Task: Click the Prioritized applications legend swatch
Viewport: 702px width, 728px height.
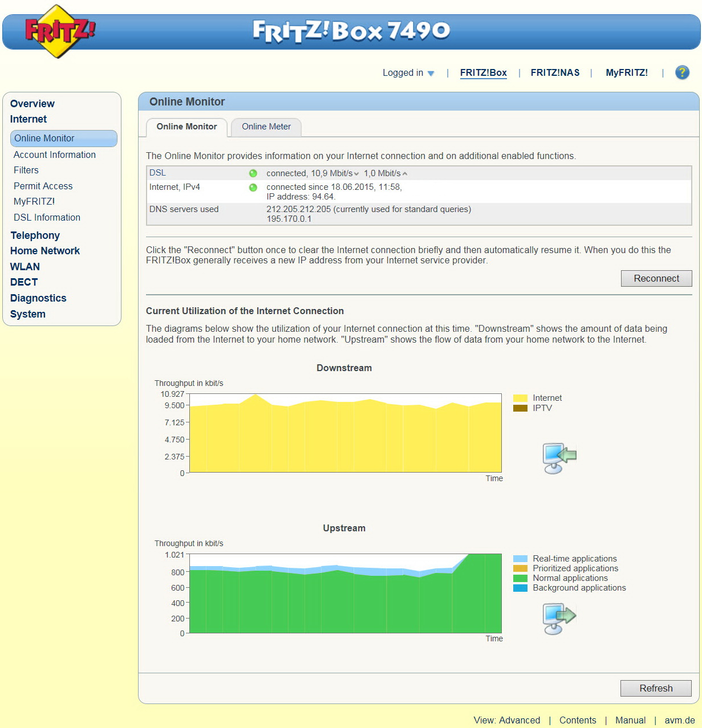Action: pos(520,568)
